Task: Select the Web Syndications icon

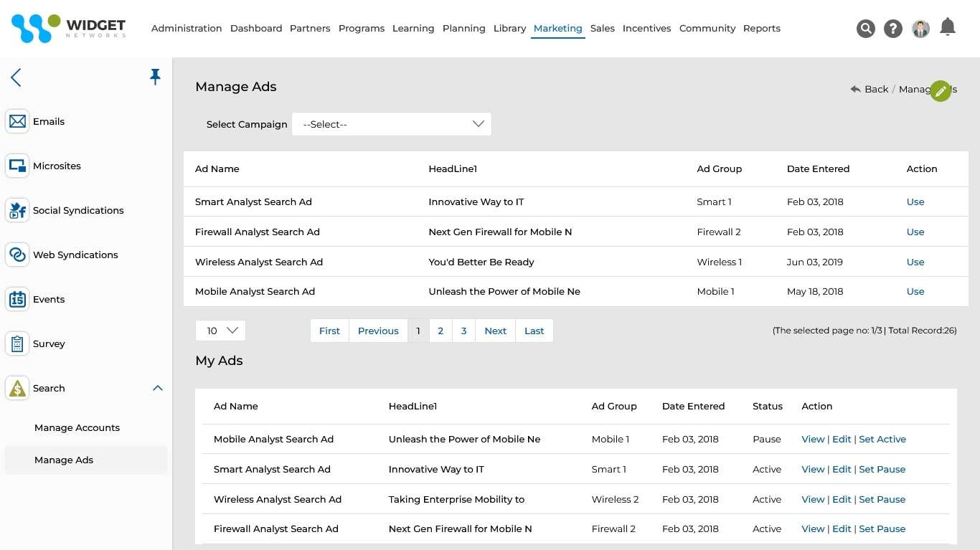Action: click(17, 255)
